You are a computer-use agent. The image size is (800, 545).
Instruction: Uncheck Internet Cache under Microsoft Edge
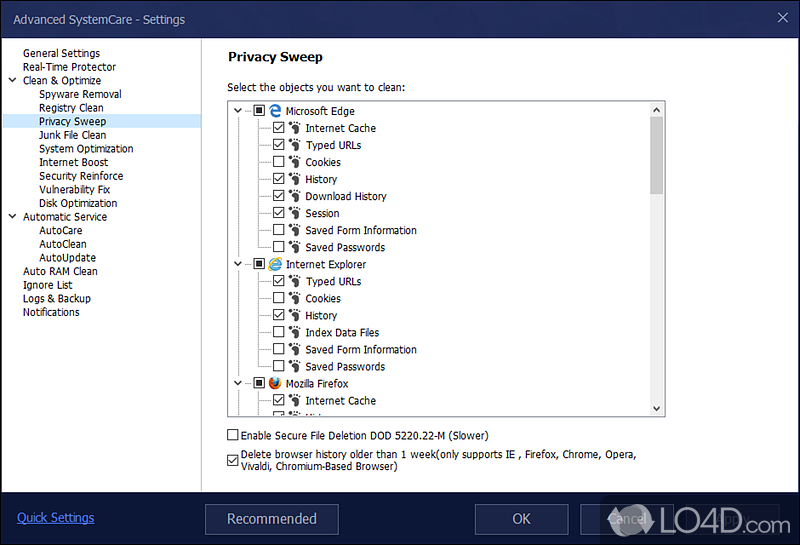[x=279, y=128]
